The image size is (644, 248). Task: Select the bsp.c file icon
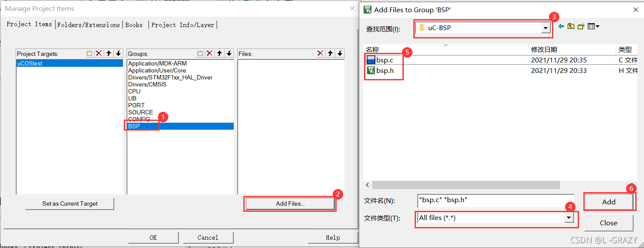coord(371,60)
